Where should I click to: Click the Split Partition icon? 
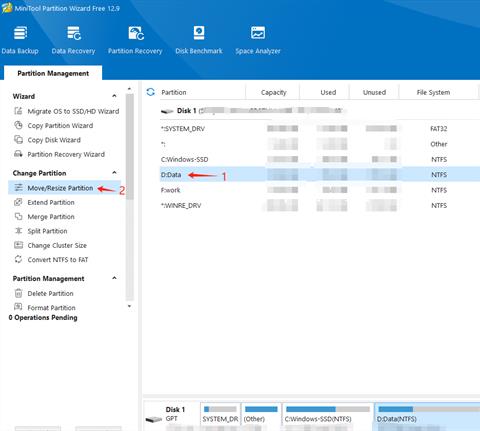(18, 231)
